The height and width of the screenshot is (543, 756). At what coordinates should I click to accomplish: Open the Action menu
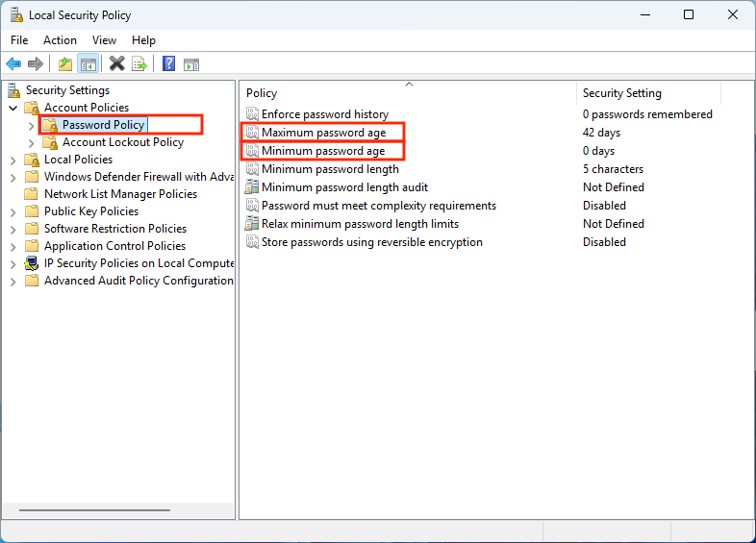(60, 40)
